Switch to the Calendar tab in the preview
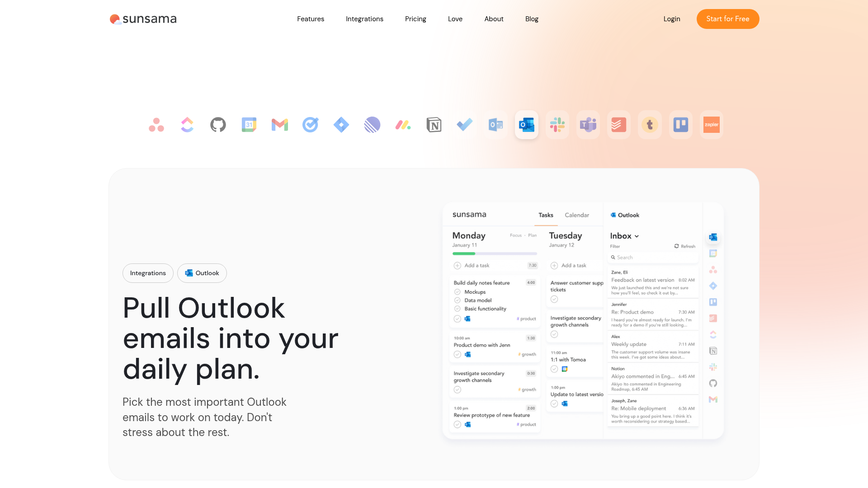Image resolution: width=868 pixels, height=488 pixels. click(x=577, y=215)
